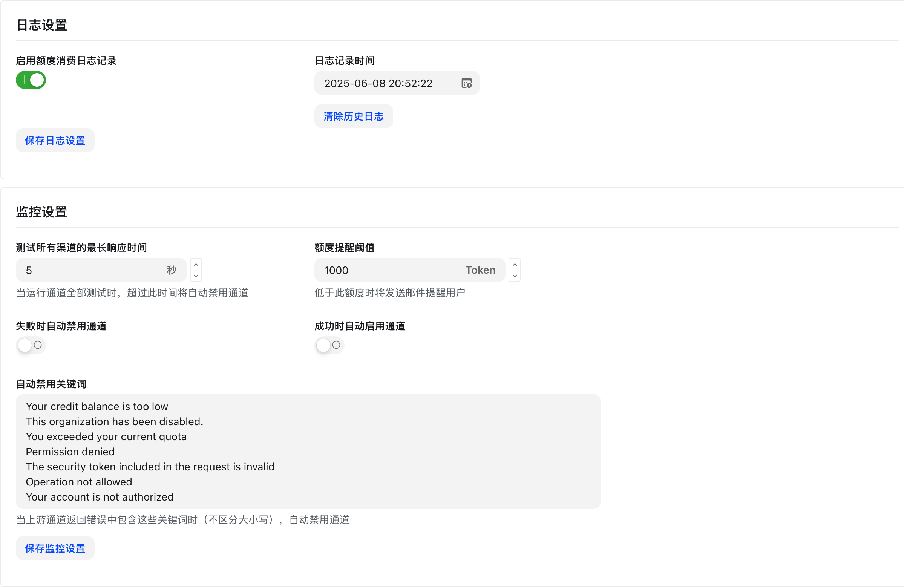Click the calendar icon next to 2025-06-08
Screen dimensions: 904x588
pos(467,83)
